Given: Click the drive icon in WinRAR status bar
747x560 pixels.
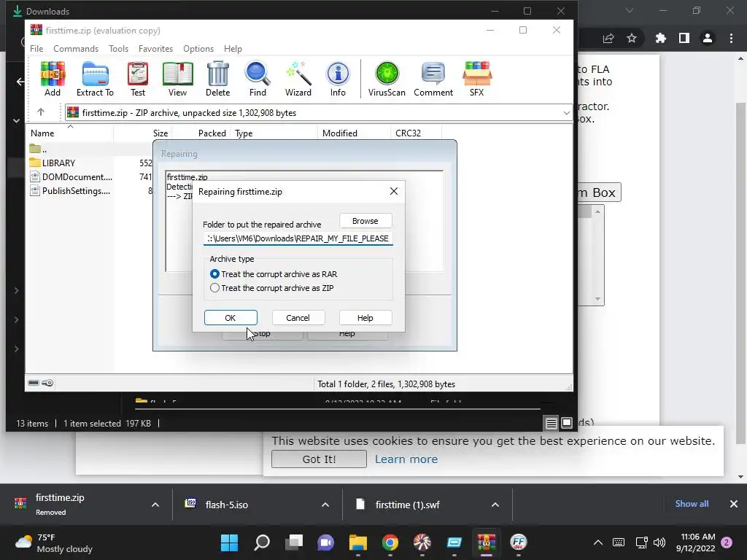Looking at the screenshot, I should pyautogui.click(x=34, y=383).
